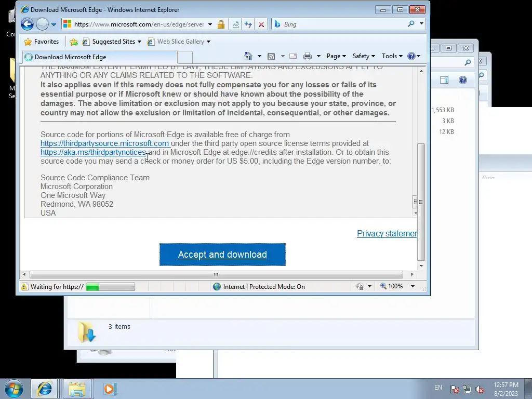Select the 12 KB file entry

point(446,132)
